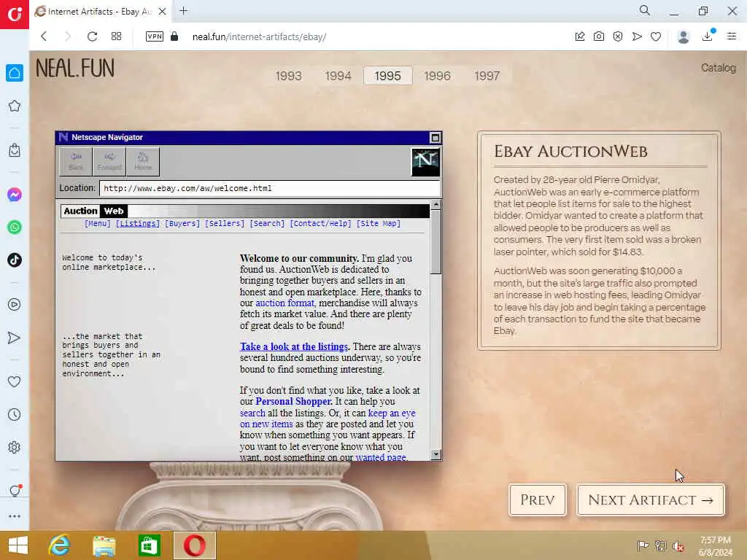Open the Catalog link
The image size is (747, 560).
(719, 68)
